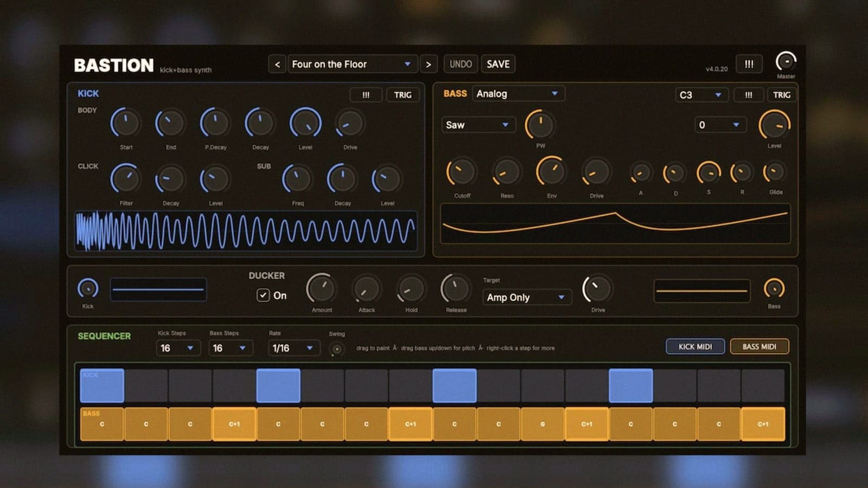868x488 pixels.
Task: Open the Saw waveform dropdown
Action: point(478,125)
